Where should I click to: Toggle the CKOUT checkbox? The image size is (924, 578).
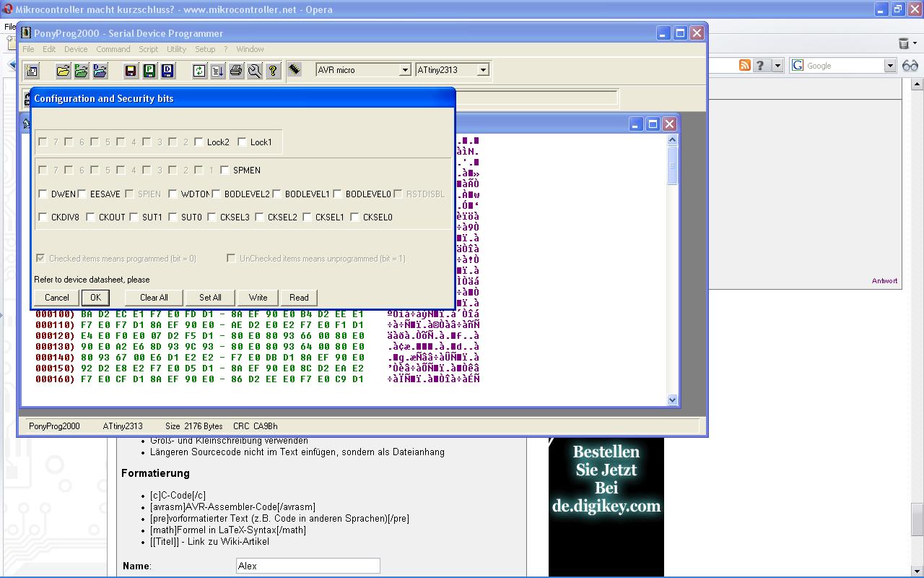[x=90, y=217]
